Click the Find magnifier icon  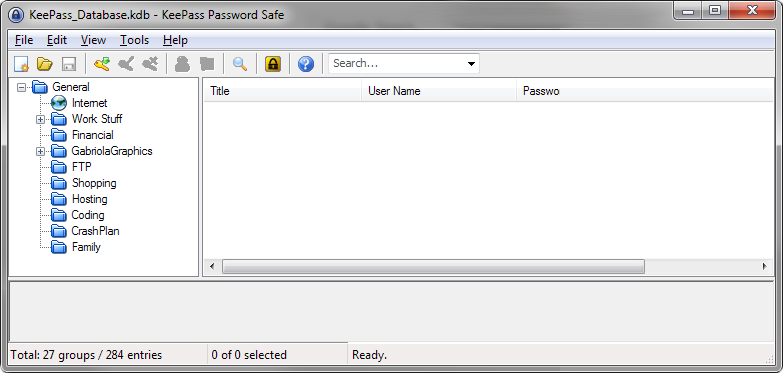(x=240, y=64)
